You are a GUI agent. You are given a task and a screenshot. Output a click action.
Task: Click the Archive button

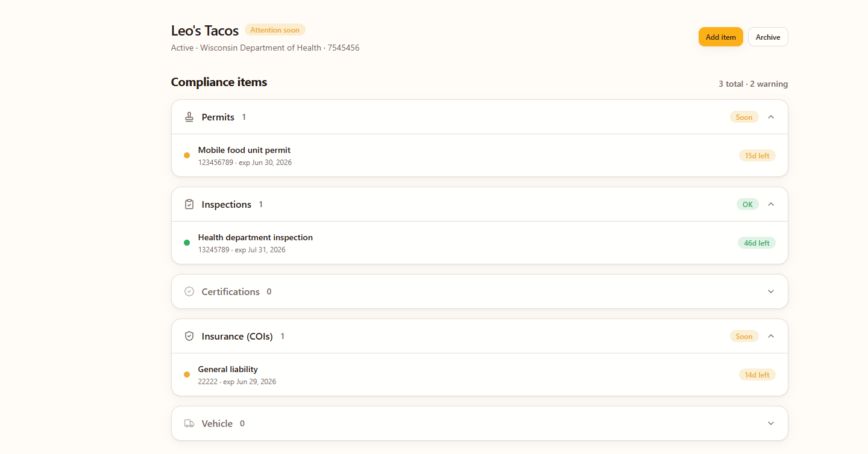pyautogui.click(x=768, y=37)
